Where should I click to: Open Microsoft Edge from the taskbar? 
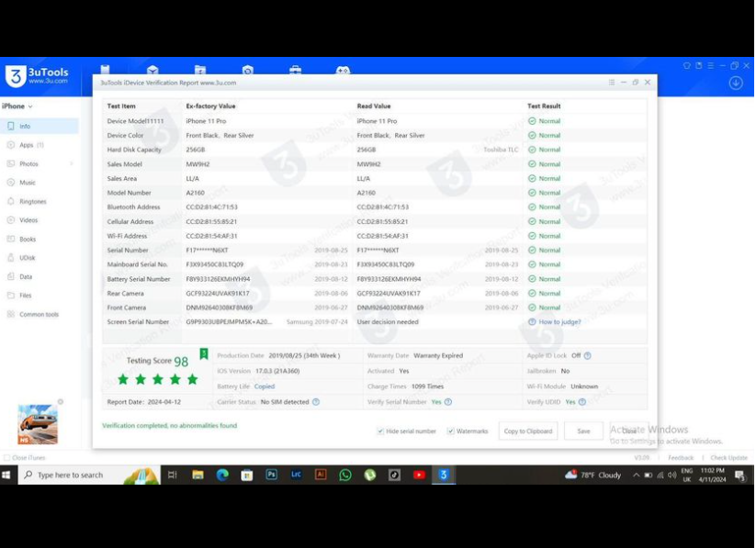tap(222, 475)
